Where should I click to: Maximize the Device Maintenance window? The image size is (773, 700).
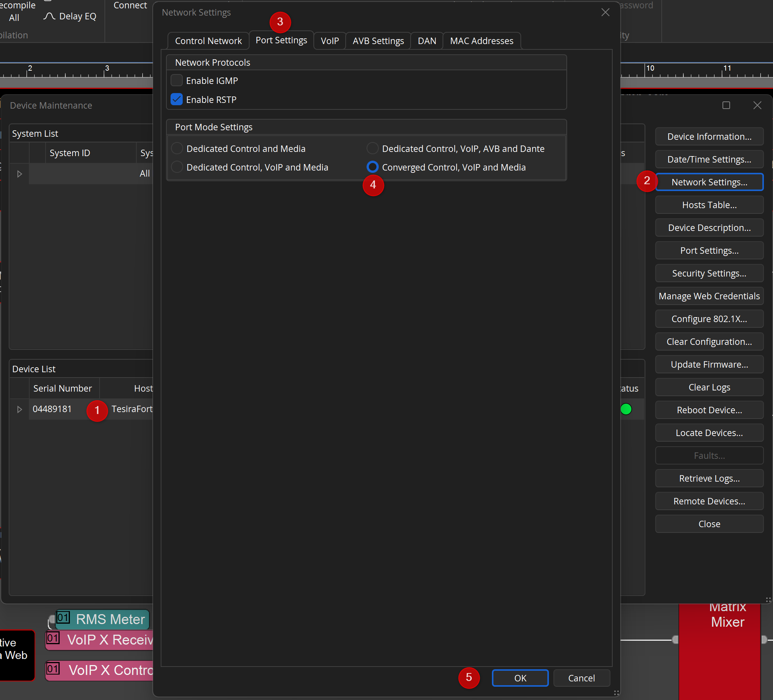(x=726, y=106)
